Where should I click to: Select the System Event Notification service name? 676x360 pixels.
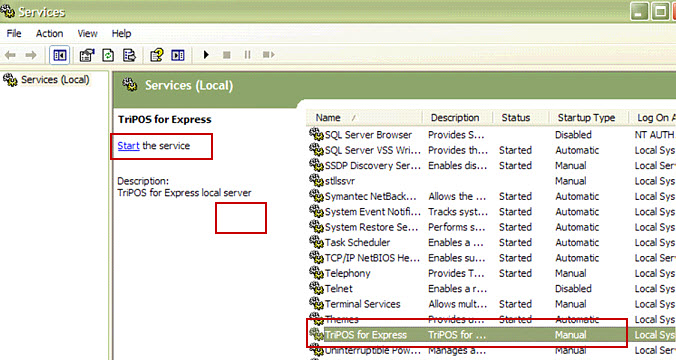tap(372, 212)
